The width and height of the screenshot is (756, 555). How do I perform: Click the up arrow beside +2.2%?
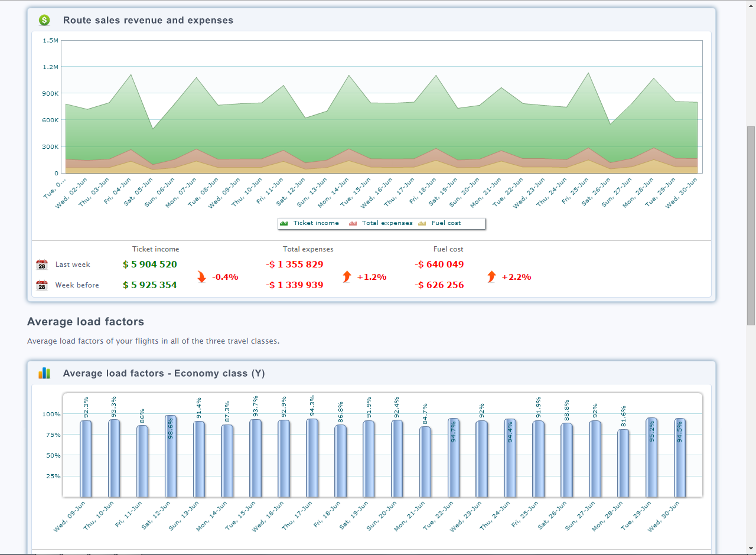[491, 277]
